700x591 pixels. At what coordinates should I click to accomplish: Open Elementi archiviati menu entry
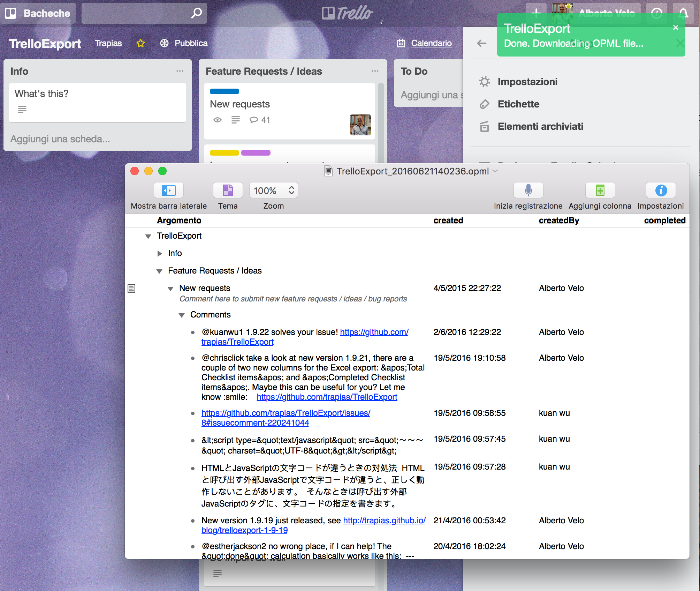point(540,126)
